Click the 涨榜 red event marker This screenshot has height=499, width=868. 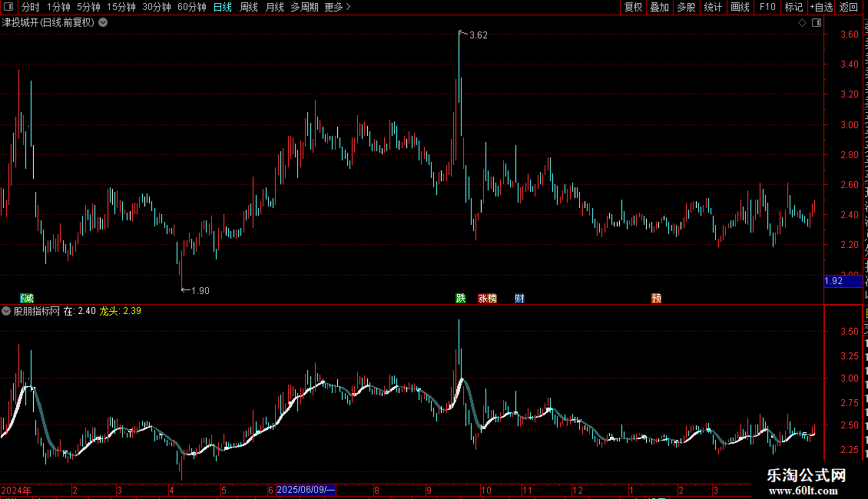click(x=487, y=298)
